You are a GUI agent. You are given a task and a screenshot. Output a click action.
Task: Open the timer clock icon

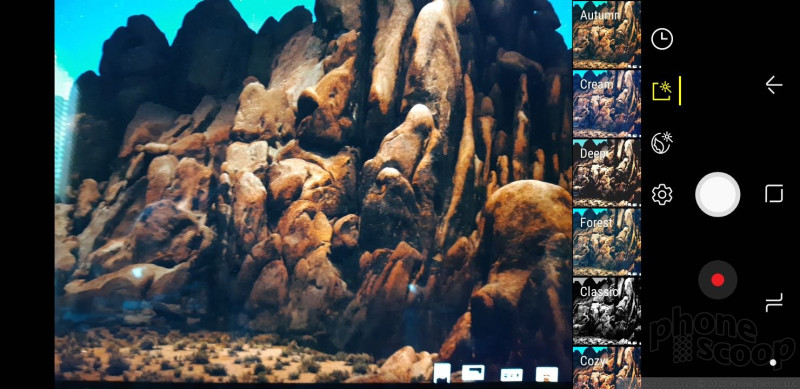tap(662, 39)
